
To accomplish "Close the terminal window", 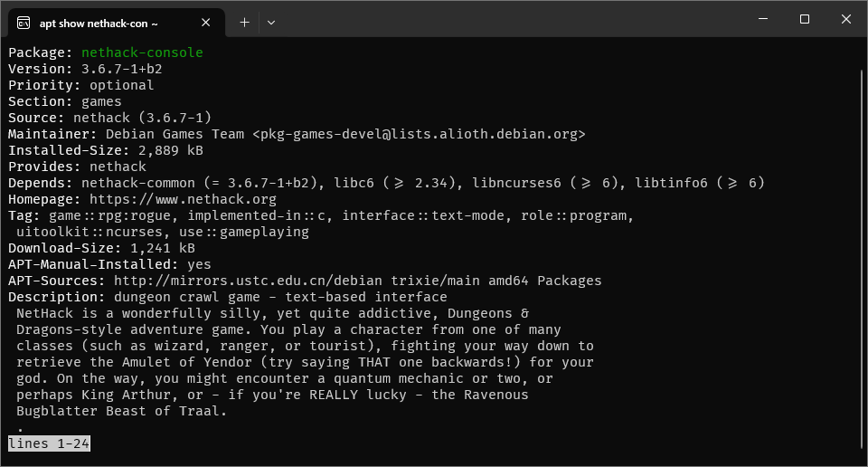I will click(x=845, y=19).
